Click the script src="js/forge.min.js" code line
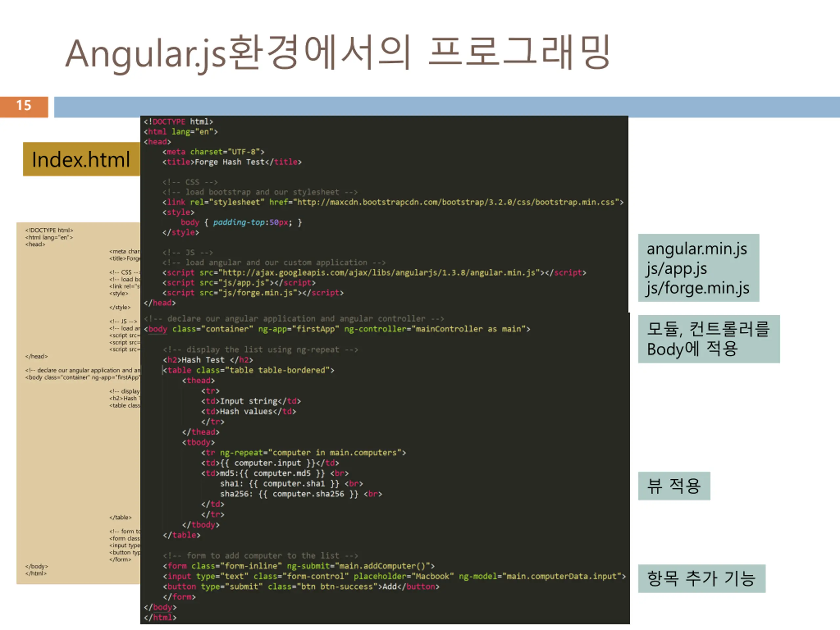This screenshot has height=630, width=840. [x=253, y=293]
